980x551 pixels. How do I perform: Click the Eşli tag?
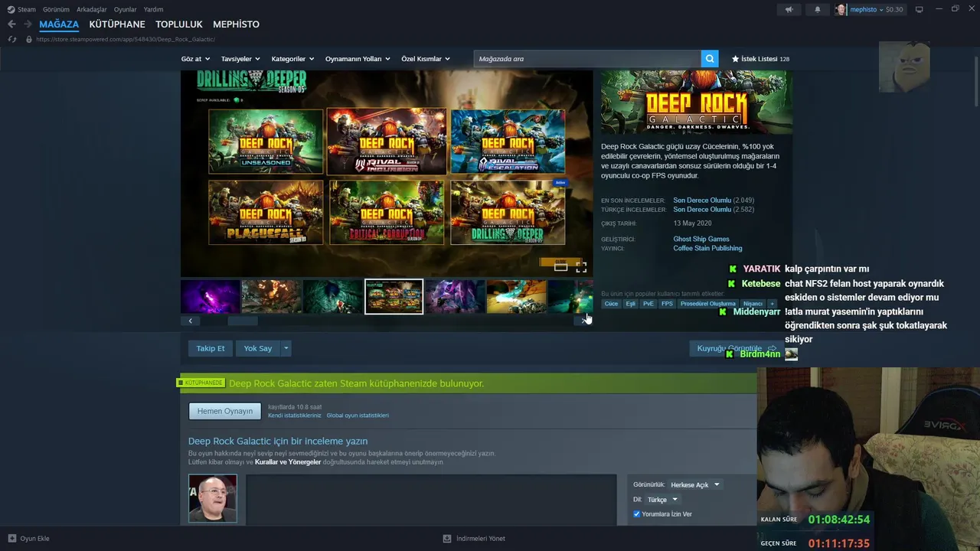pos(631,304)
